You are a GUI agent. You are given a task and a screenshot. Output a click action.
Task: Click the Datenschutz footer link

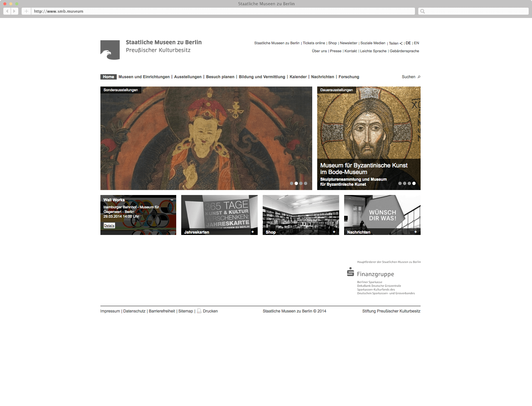coord(134,311)
